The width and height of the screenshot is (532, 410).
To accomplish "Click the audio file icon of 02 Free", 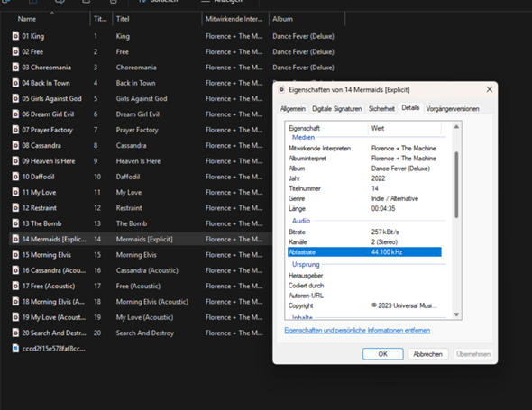I will click(x=15, y=51).
